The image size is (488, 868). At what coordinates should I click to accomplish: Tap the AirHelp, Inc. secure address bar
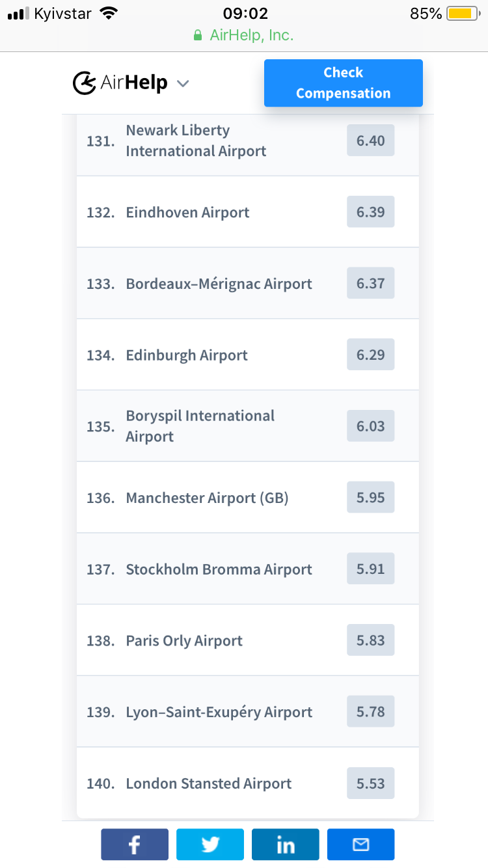[244, 35]
